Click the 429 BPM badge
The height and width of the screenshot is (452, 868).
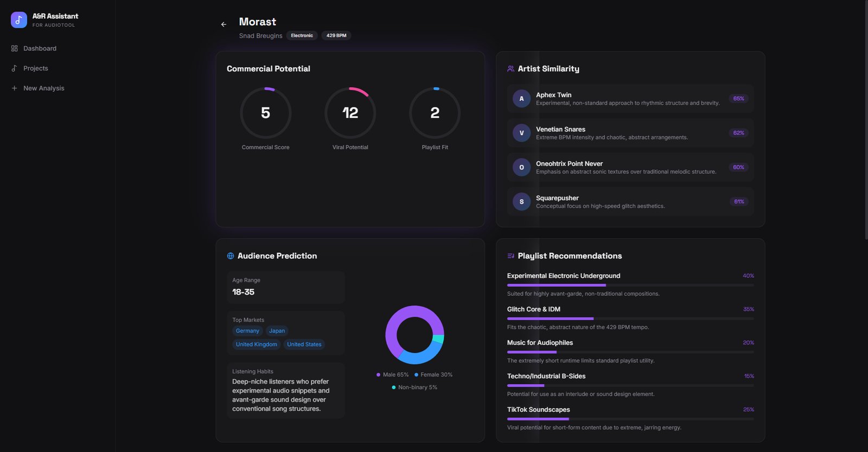point(336,36)
